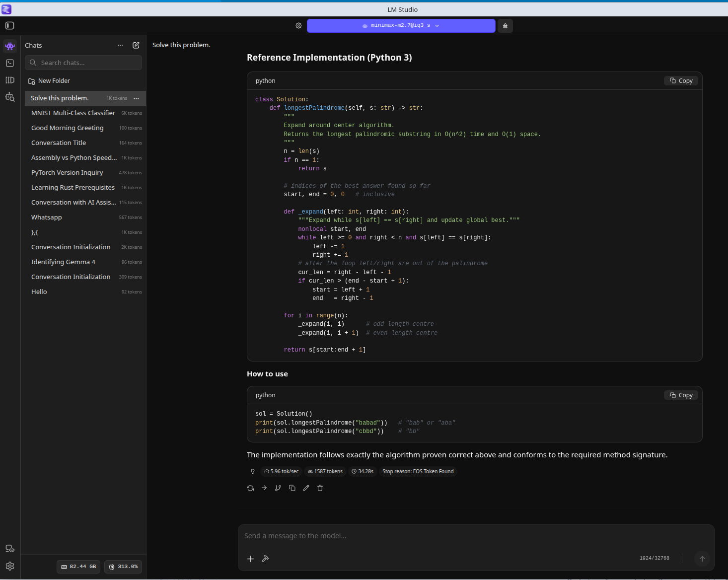This screenshot has height=580, width=728.
Task: Branch the conversation from this message
Action: 278,488
